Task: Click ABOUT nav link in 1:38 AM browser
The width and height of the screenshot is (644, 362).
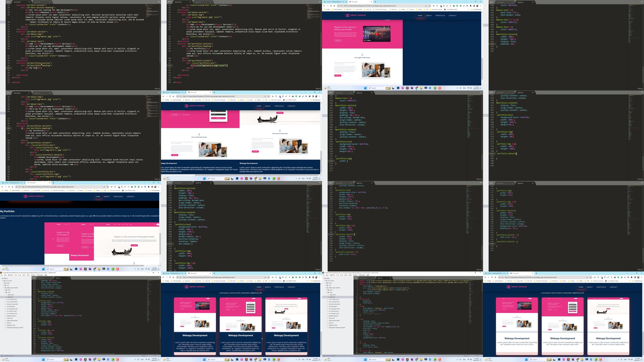Action: point(268,106)
